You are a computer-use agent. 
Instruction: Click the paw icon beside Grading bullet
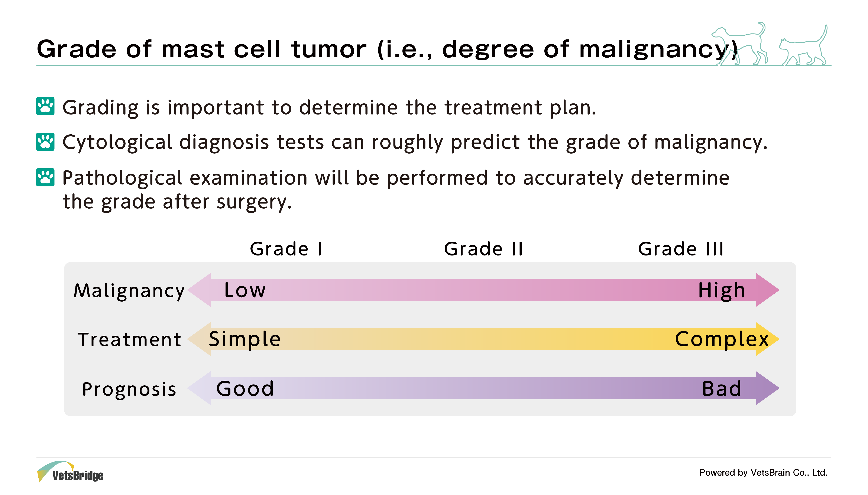45,106
